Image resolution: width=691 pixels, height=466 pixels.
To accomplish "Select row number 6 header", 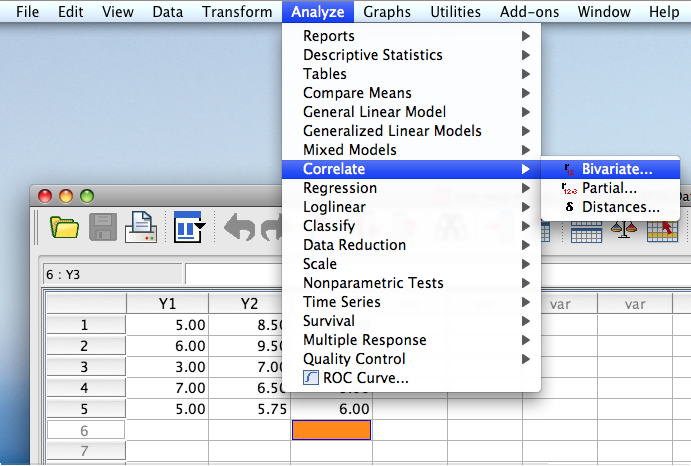I will [86, 430].
